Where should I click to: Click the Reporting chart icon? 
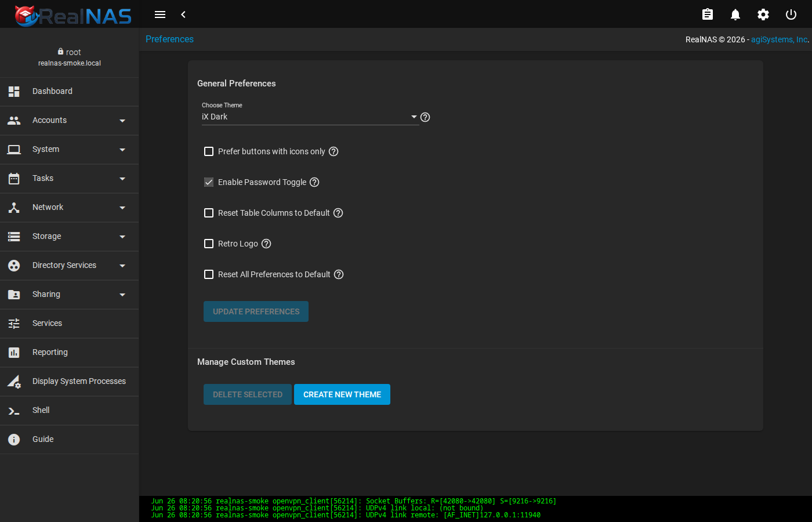[14, 353]
